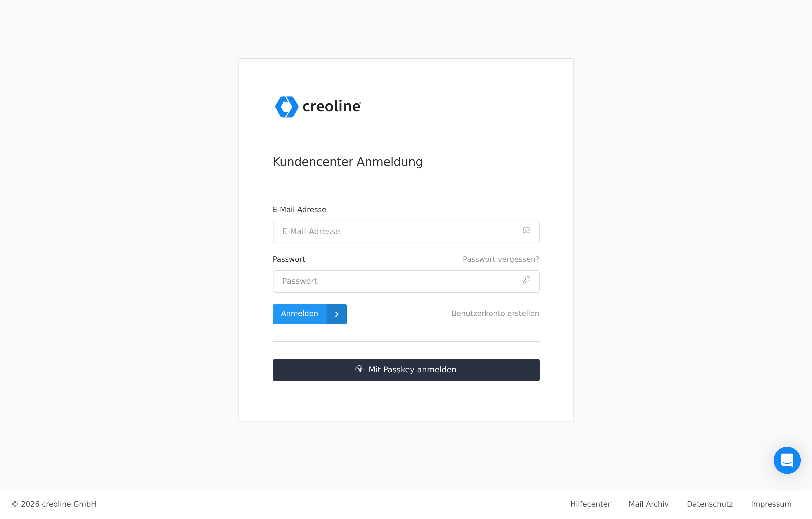Click the fingerprint icon on the passkey button
Screen dimensions: 812x519
click(x=359, y=370)
